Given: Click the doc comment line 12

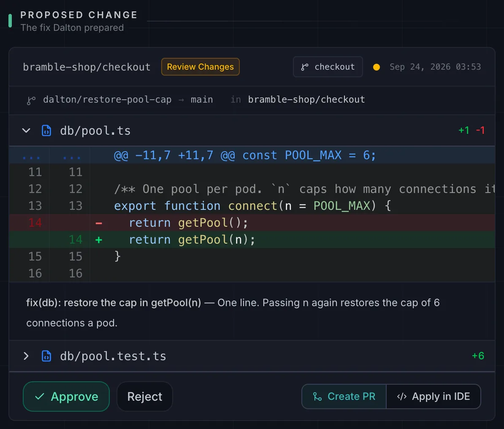Looking at the screenshot, I should point(252,189).
